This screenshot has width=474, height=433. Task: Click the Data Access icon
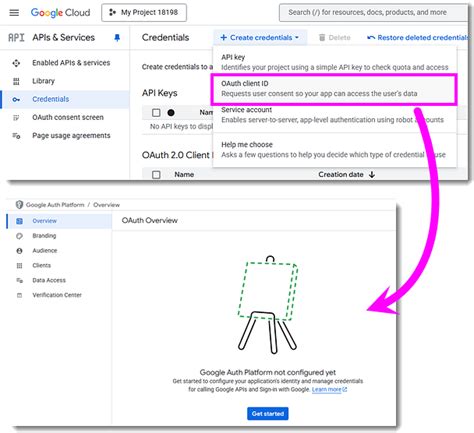[x=19, y=280]
